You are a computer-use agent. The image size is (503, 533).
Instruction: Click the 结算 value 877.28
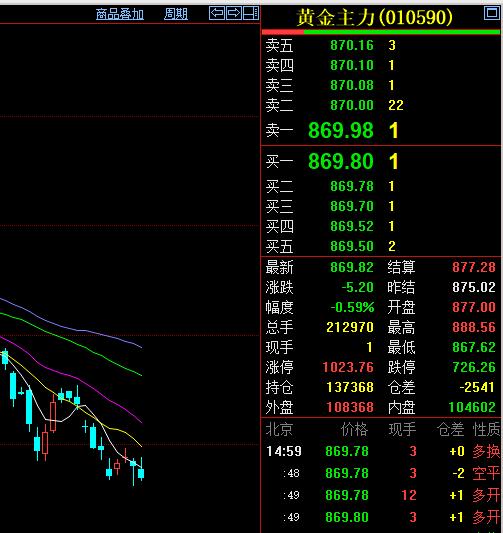pyautogui.click(x=474, y=267)
